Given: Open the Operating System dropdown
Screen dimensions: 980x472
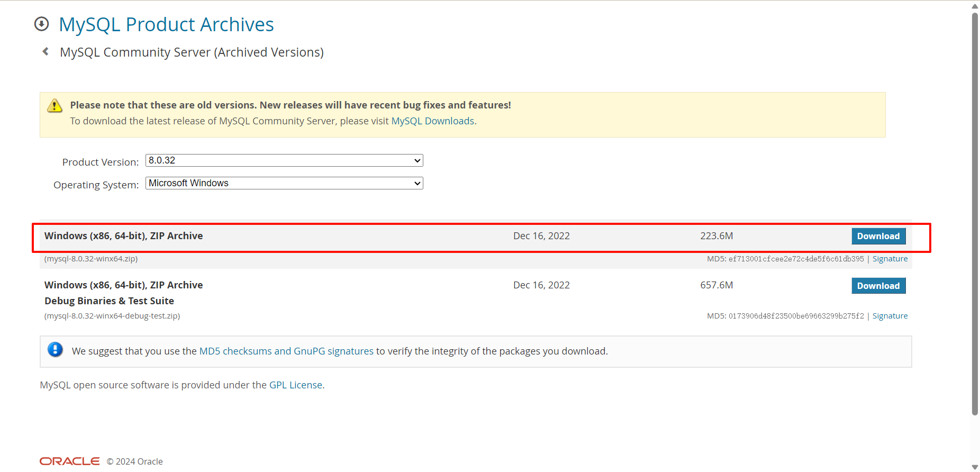Looking at the screenshot, I should click(x=284, y=183).
